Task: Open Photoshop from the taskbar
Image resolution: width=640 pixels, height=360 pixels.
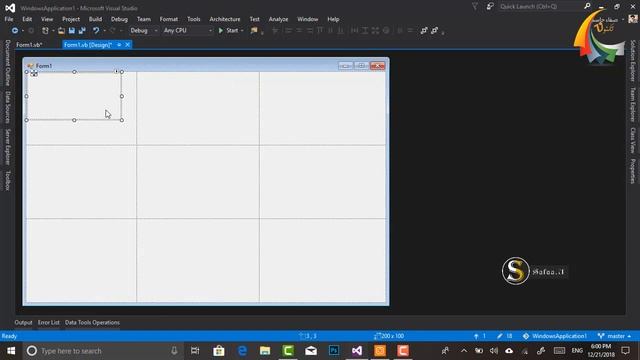Action: (334, 351)
